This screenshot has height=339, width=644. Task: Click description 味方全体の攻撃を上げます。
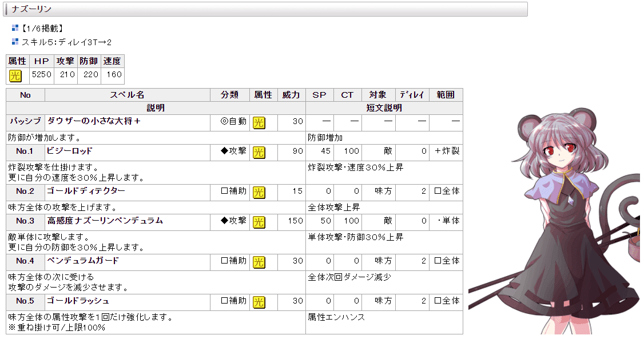pos(63,208)
